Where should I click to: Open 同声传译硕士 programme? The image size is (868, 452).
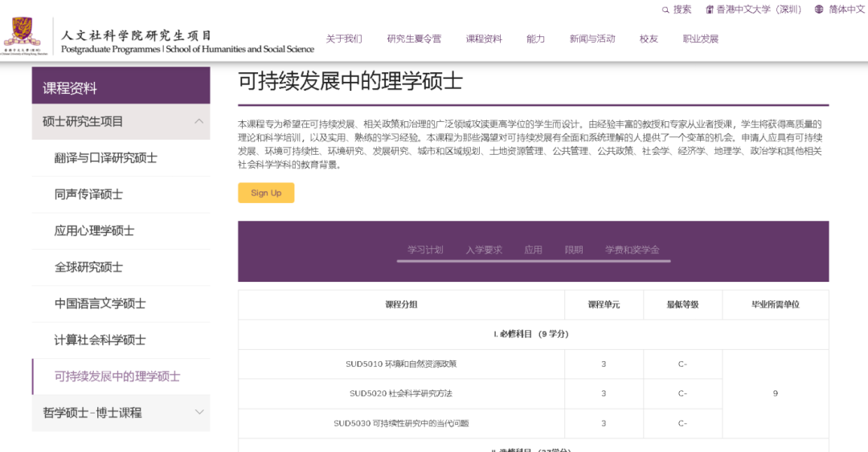(x=88, y=194)
